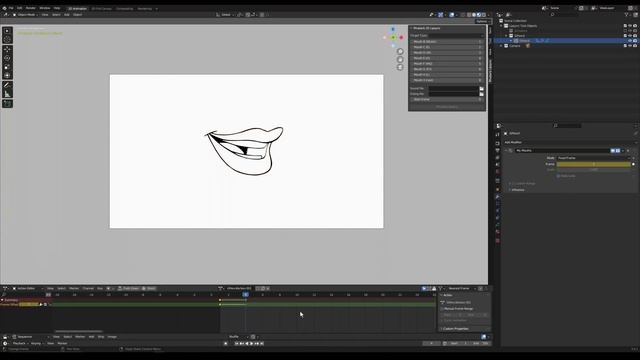Open the Add Modifier dropdown
The width and height of the screenshot is (640, 360).
570,142
